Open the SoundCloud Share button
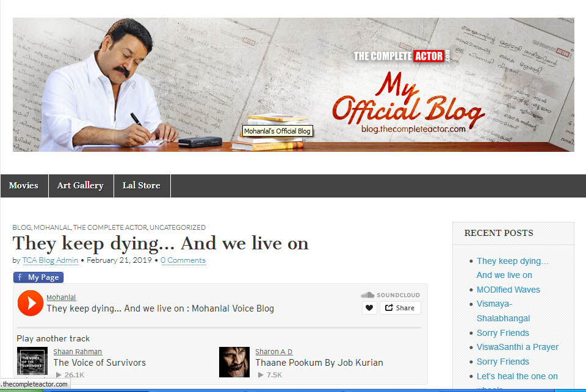 click(400, 308)
